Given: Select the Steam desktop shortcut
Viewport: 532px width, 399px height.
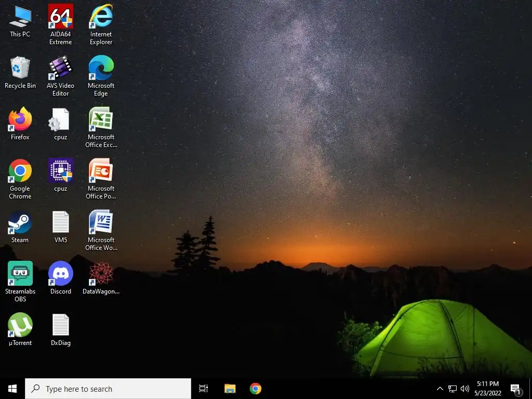Looking at the screenshot, I should click(x=20, y=227).
